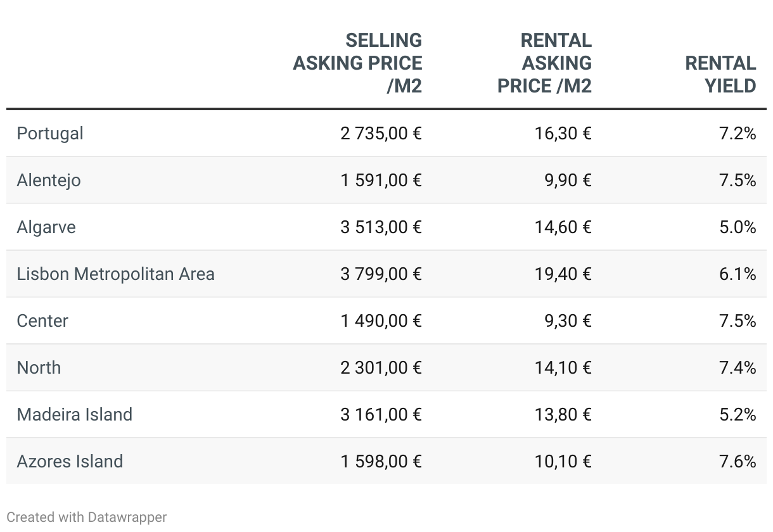Click the Rental Yield column header
This screenshot has width=773, height=532.
[x=720, y=74]
